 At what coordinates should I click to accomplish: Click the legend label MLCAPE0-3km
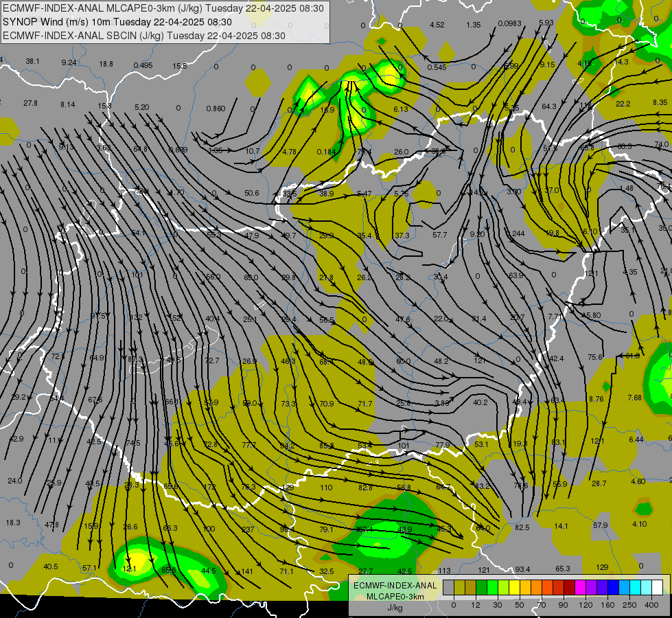pos(395,597)
